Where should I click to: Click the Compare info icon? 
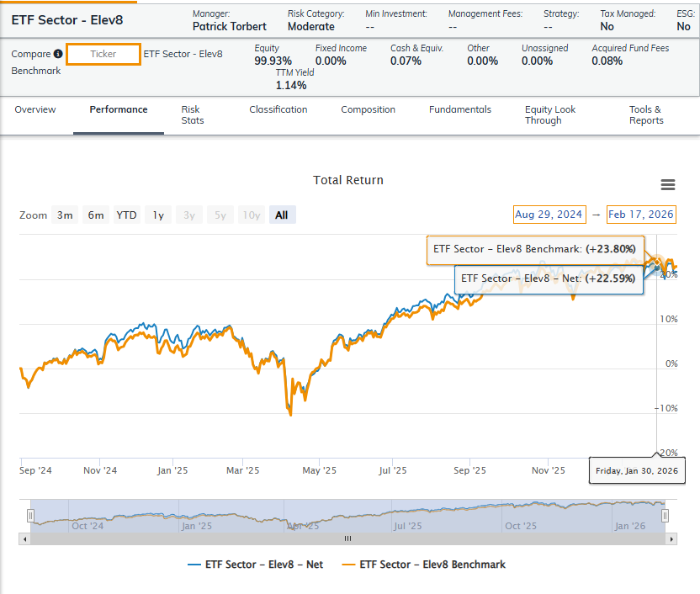58,54
